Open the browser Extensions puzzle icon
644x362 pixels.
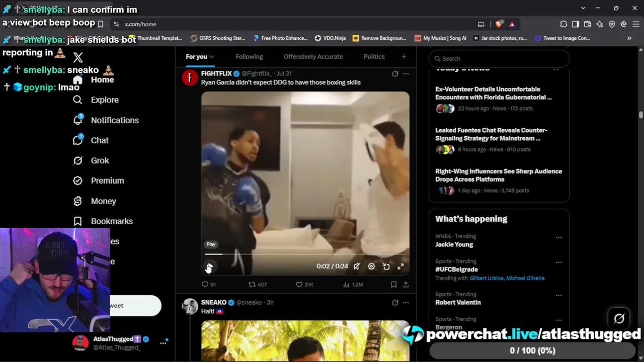(563, 24)
